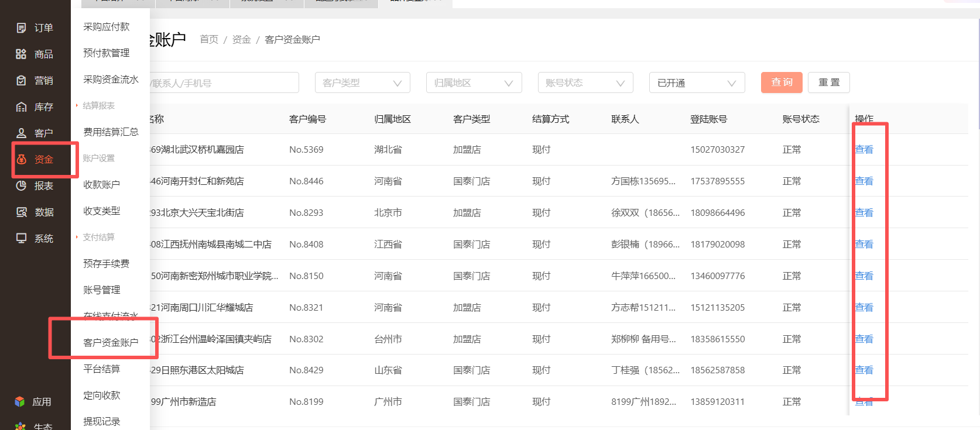Open the 订单 (orders) sidebar icon
The image size is (980, 430).
click(22, 27)
